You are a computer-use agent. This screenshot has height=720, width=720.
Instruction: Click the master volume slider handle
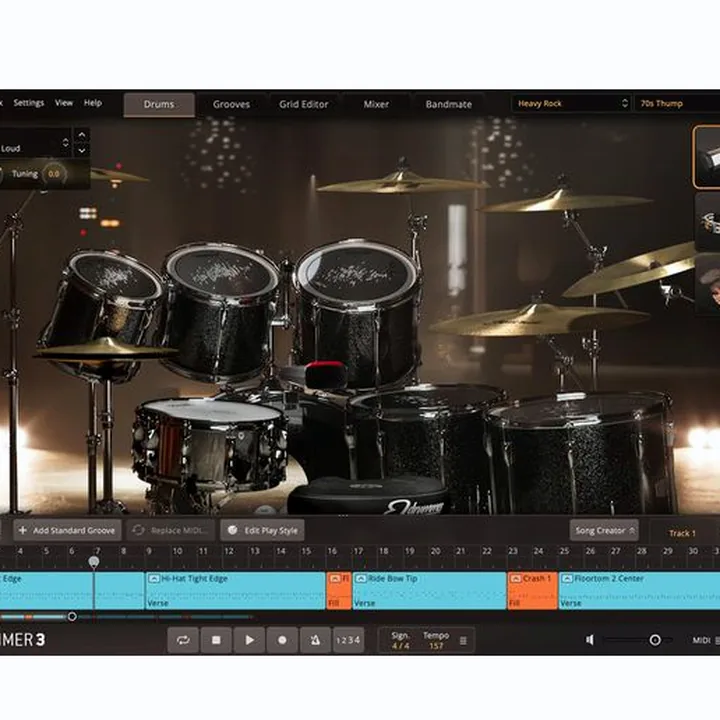655,640
